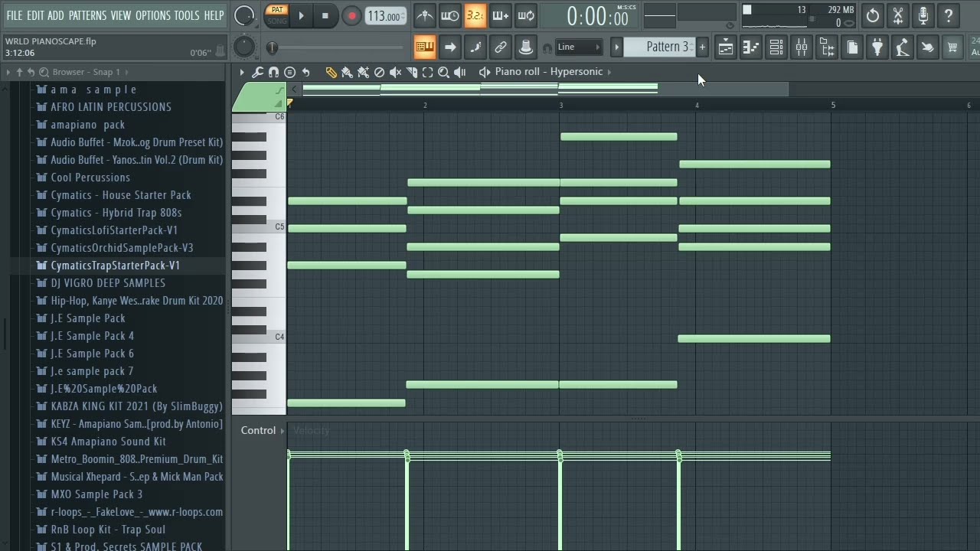Open the EDIT menu
This screenshot has height=551, width=980.
(35, 15)
